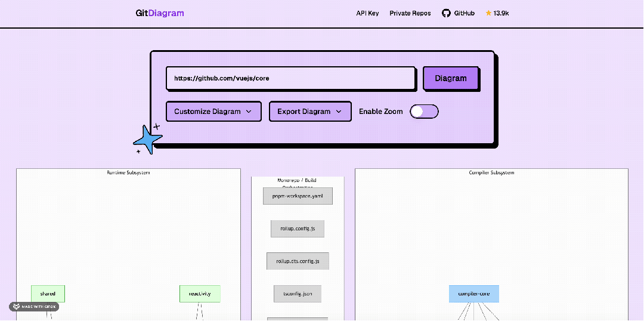Click the rollup.dts.config.js node
644x321 pixels.
click(x=298, y=261)
